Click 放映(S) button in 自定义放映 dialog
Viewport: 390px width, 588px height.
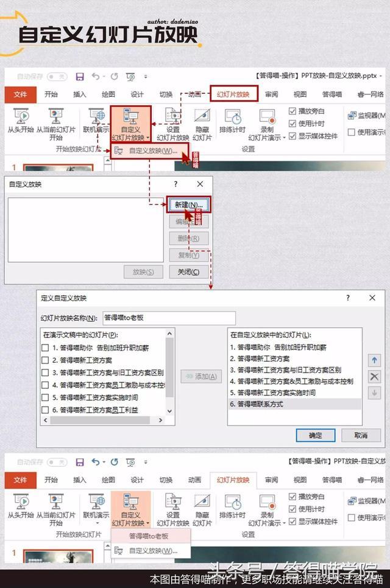point(143,272)
